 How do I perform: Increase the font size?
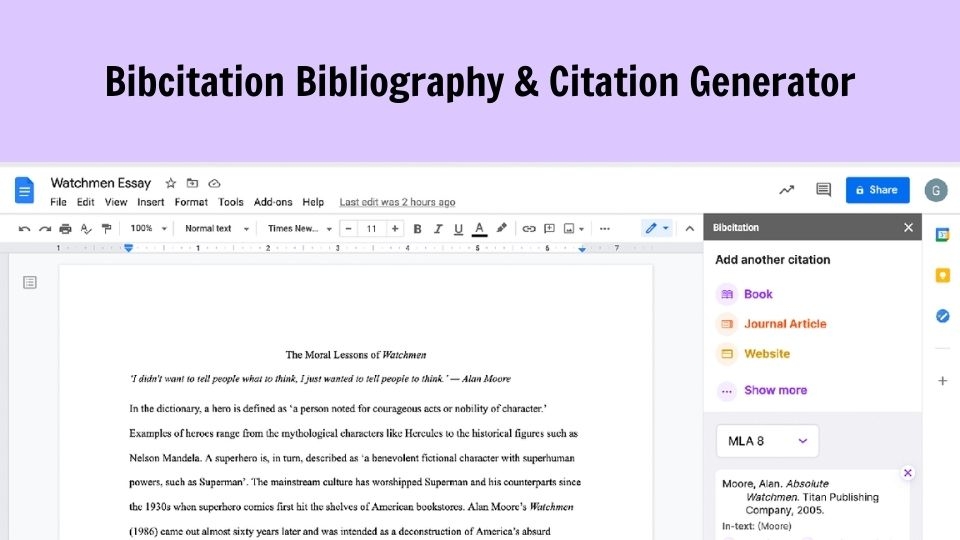coord(395,228)
